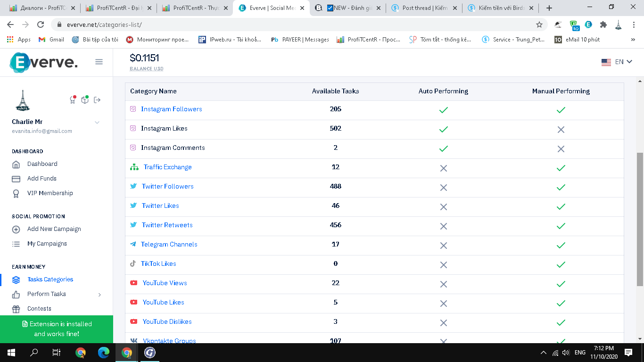
Task: Open the eMail 10 phút bookmark
Action: click(578, 40)
